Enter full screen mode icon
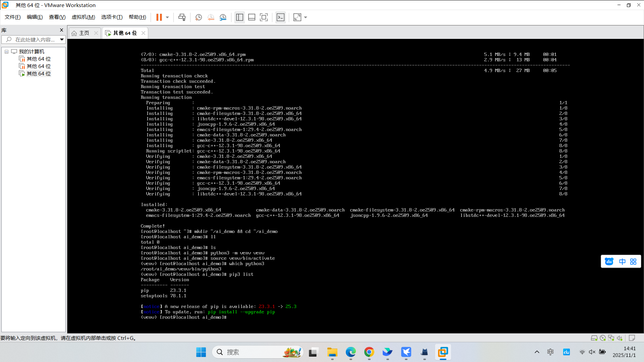 tap(264, 17)
